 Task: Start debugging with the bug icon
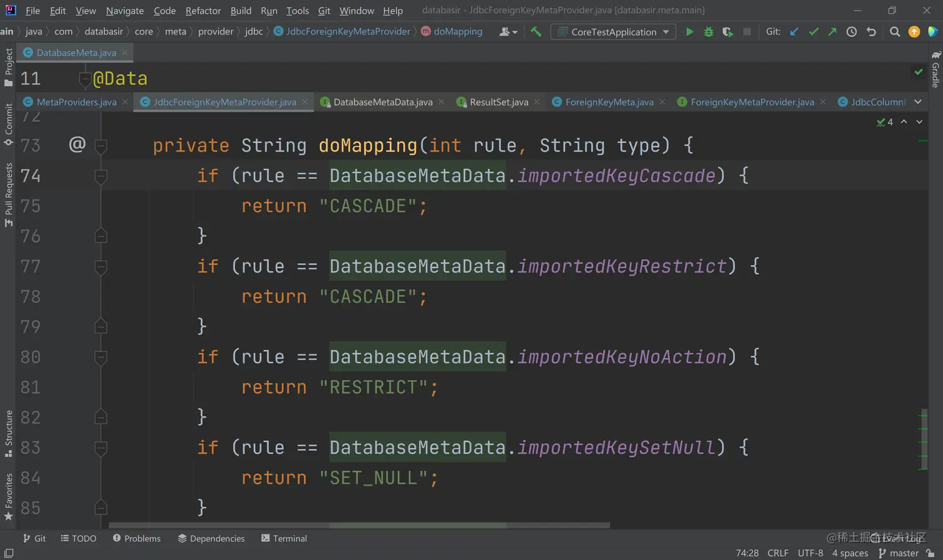[708, 32]
